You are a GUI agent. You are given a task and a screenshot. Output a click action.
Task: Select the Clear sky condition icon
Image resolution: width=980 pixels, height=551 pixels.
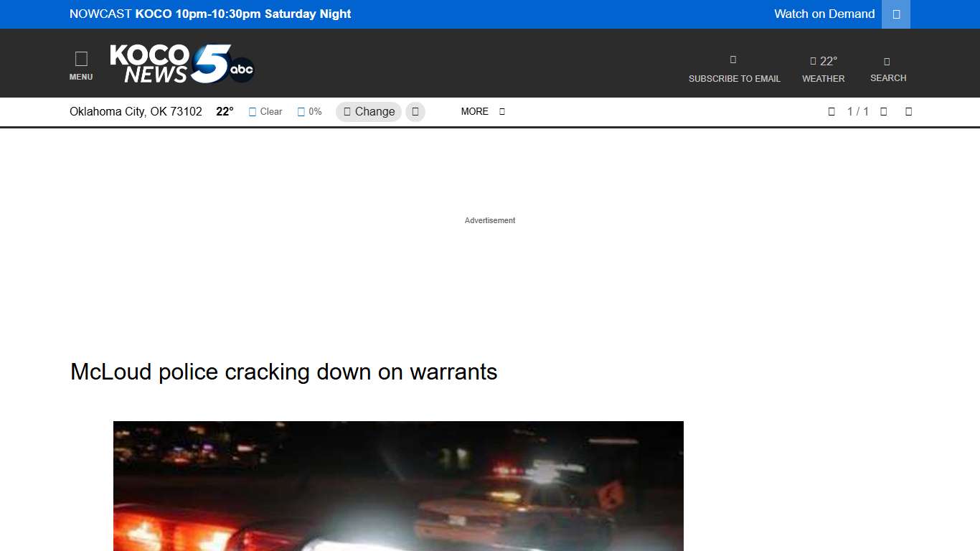(x=252, y=111)
